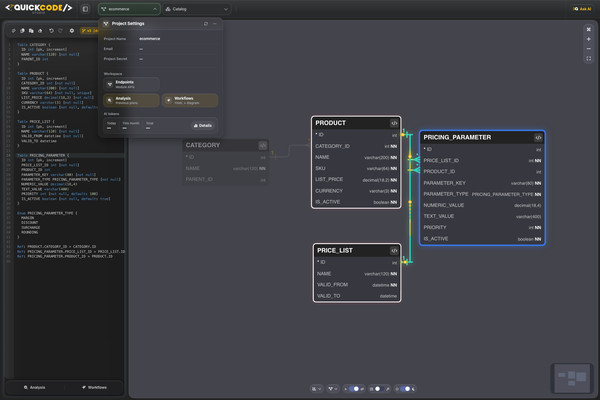Viewport: 600px width, 400px height.
Task: Click the second icon in the editor toolbar
Action: 22,31
